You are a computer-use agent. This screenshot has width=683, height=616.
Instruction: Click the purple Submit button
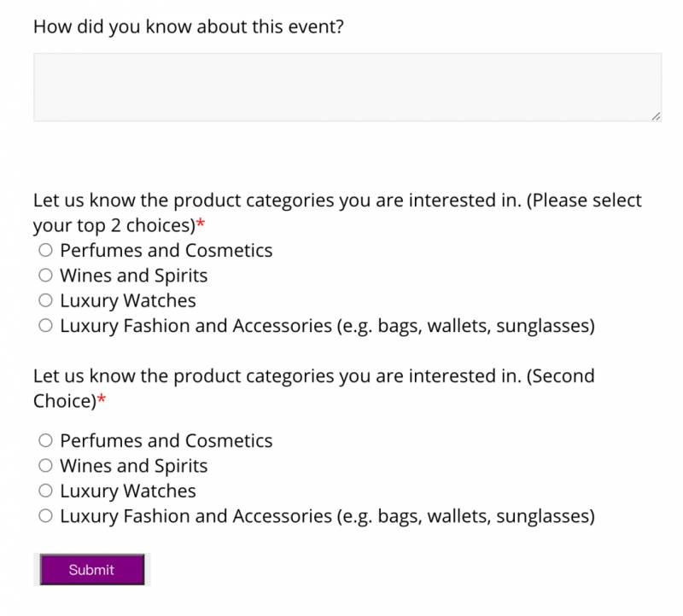(x=92, y=570)
